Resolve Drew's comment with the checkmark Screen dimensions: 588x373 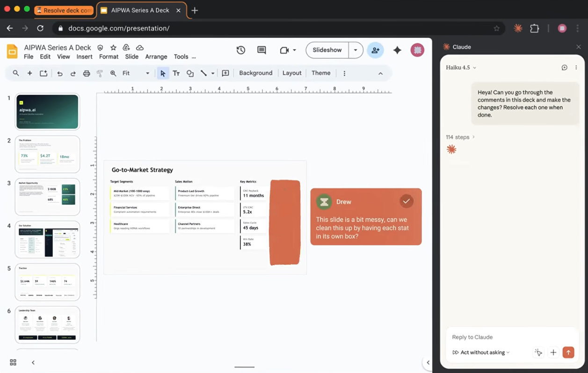[x=406, y=201]
